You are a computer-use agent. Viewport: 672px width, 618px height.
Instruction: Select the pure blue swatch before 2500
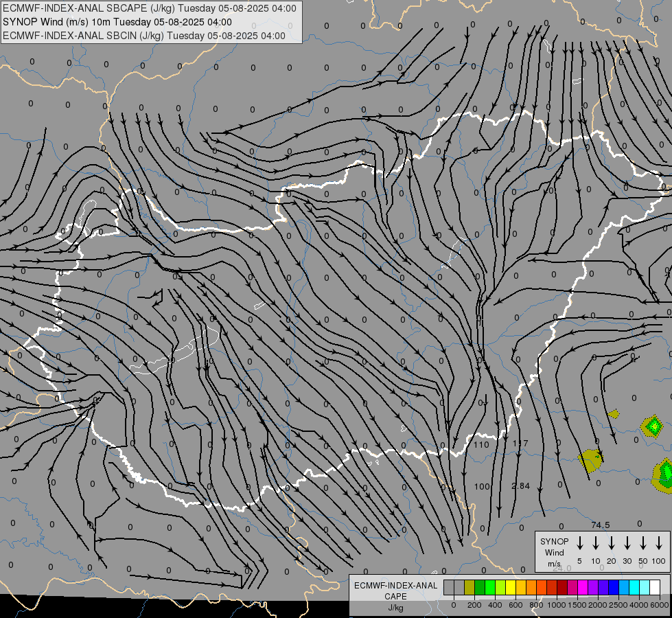[x=614, y=587]
